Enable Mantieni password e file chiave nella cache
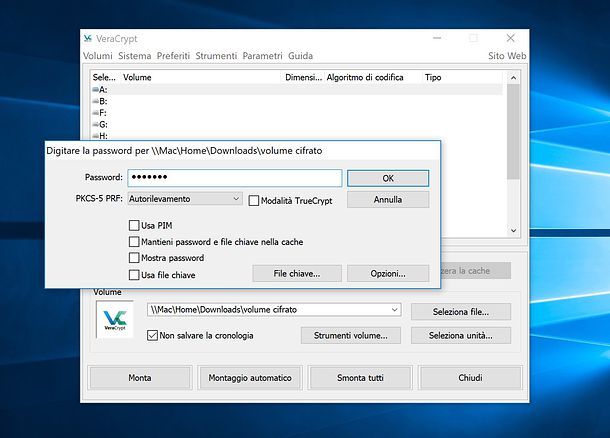This screenshot has width=610, height=438. click(134, 242)
